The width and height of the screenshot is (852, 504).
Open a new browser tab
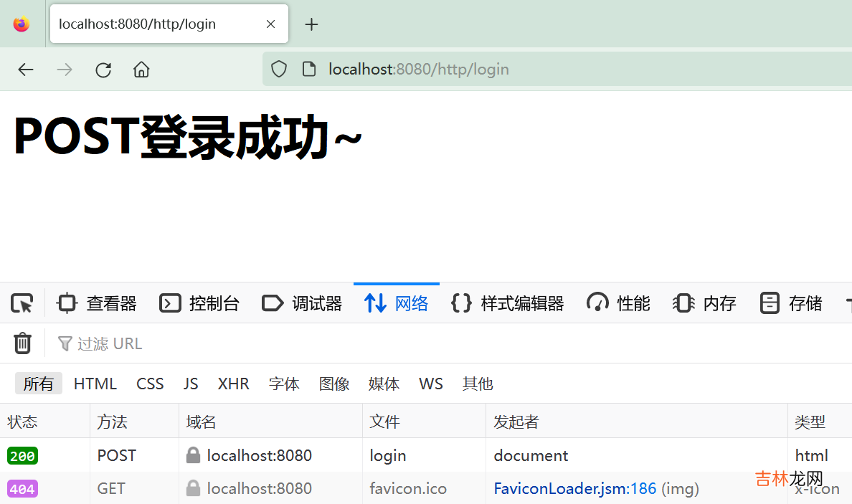click(x=311, y=24)
